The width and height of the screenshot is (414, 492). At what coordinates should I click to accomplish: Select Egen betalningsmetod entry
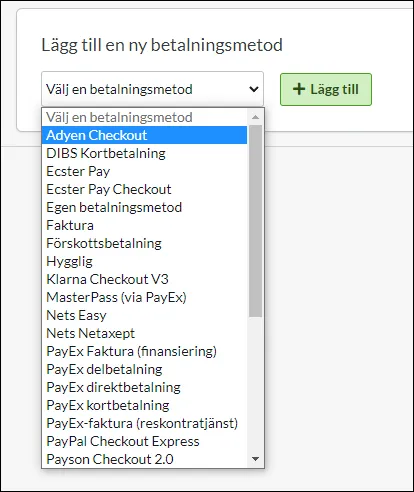tap(144, 207)
